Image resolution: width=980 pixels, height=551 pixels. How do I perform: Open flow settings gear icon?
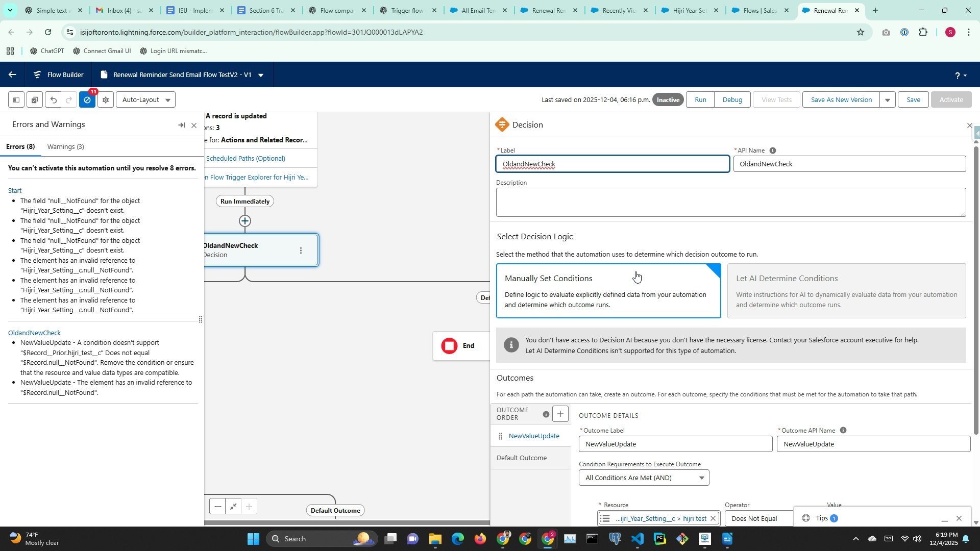tap(106, 100)
